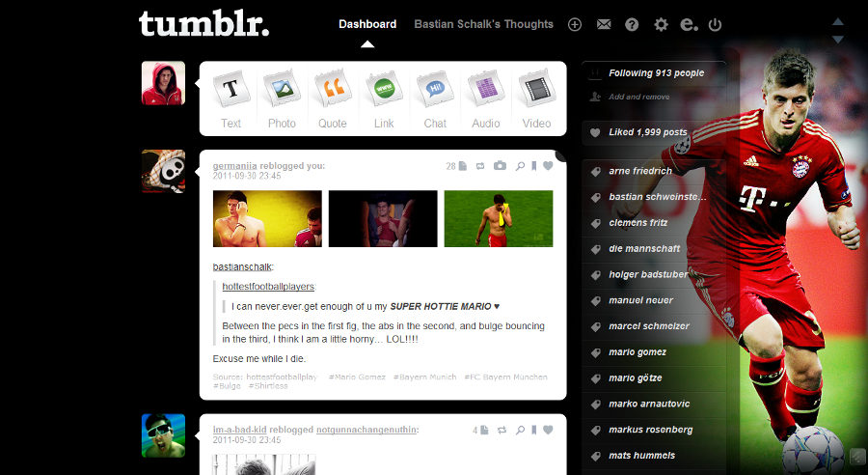Open markus rosenberg tracked tag
The width and height of the screenshot is (868, 475).
[x=650, y=430]
